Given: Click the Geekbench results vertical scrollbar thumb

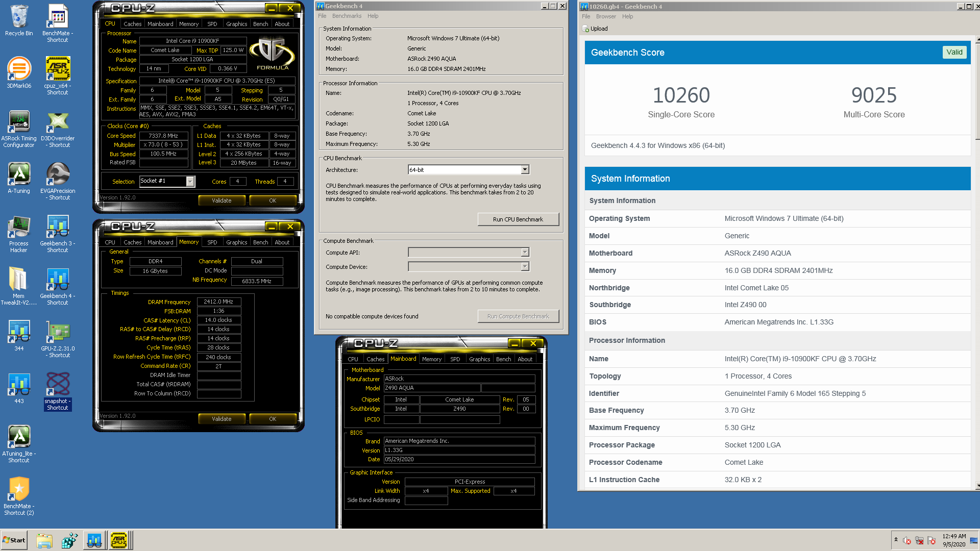Looking at the screenshot, I should point(977,92).
